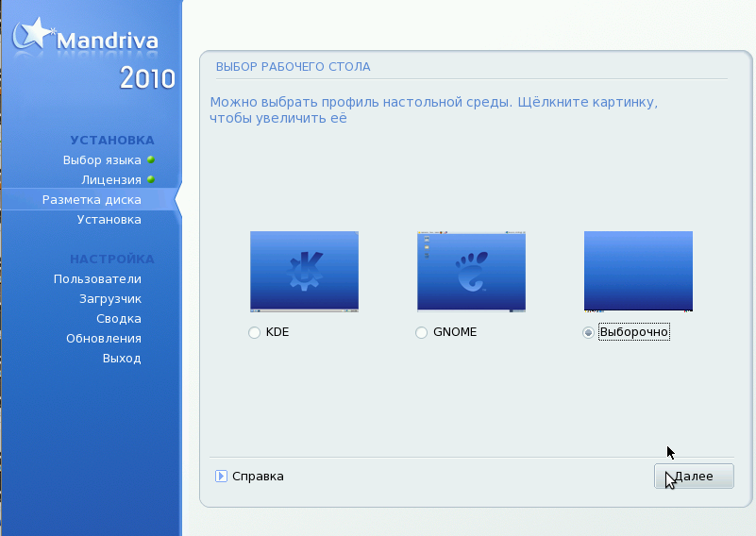The height and width of the screenshot is (536, 756).
Task: Expand the Справка disclosure triangle
Action: point(221,477)
